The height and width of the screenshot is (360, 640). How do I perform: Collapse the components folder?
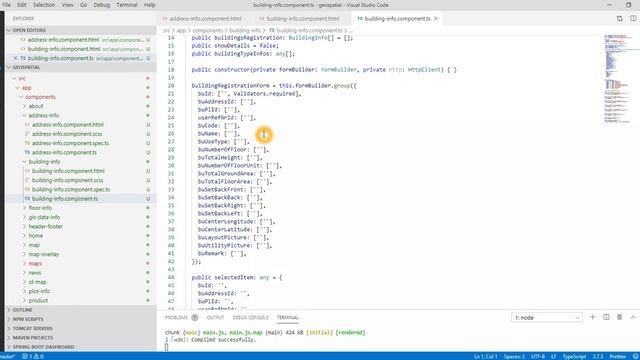(x=21, y=97)
